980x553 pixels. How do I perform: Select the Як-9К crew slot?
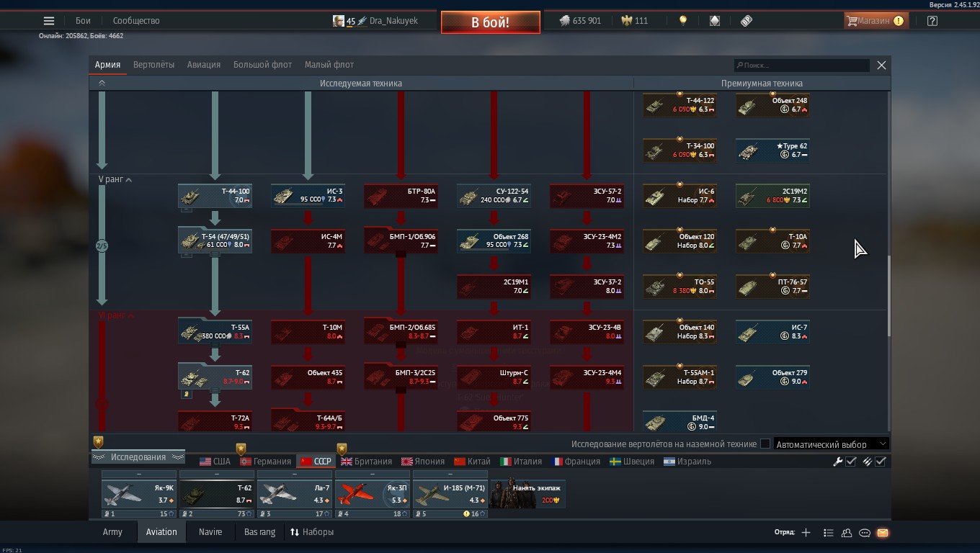coord(138,494)
